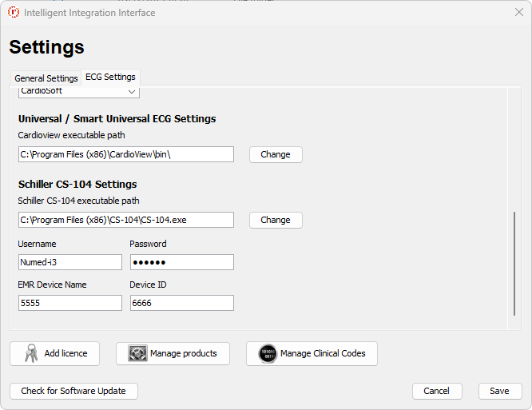This screenshot has width=532, height=410.
Task: Select the EMR Device Name field
Action: (x=69, y=303)
